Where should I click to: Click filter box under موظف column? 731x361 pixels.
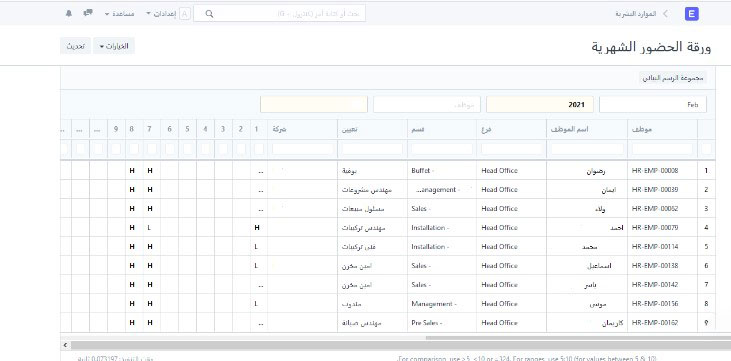pos(662,149)
